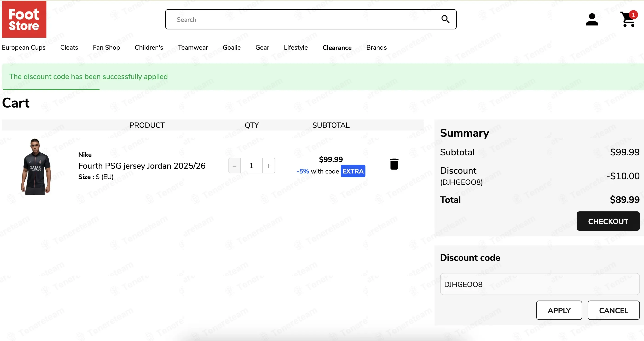
Task: Increase jersey quantity with plus button
Action: [x=269, y=165]
